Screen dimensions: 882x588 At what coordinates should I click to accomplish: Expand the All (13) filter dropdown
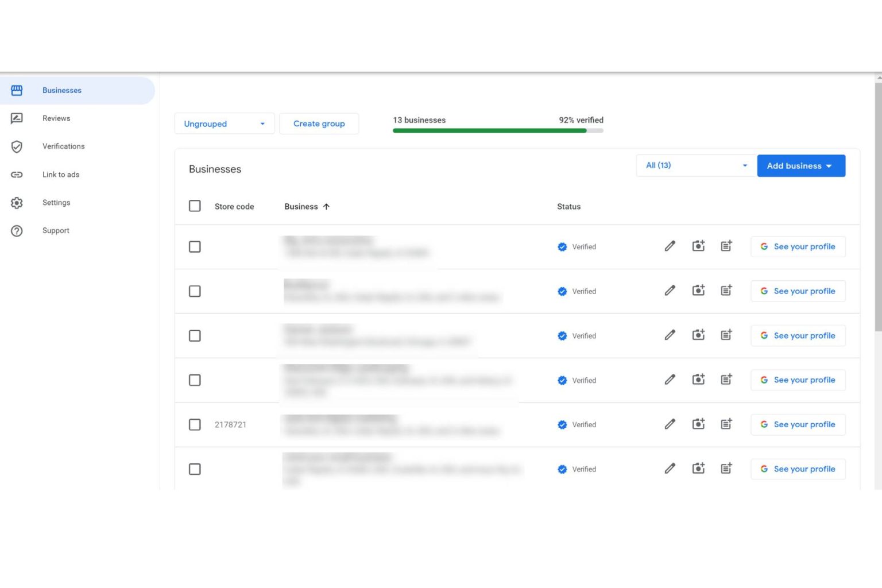tap(695, 165)
